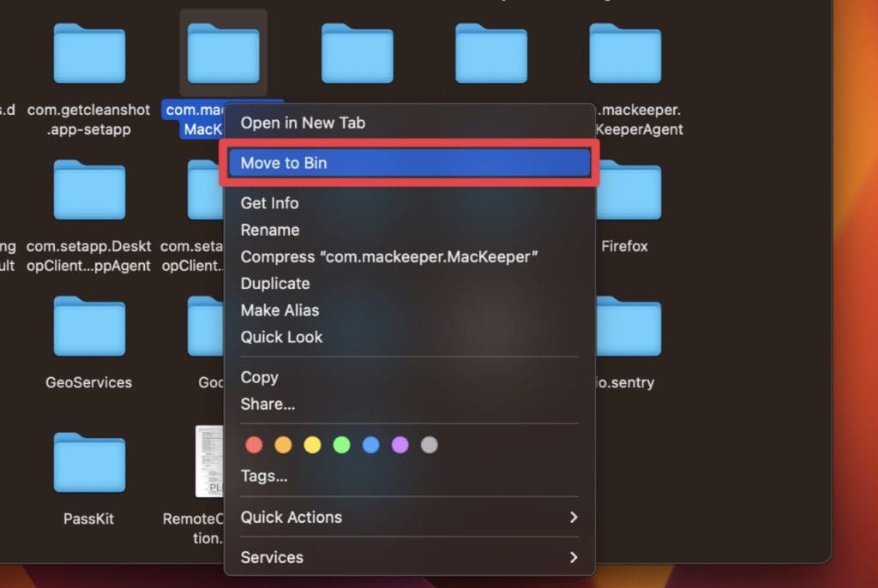This screenshot has height=588, width=878.
Task: Click the mackeeper KeeperAgent folder
Action: 626,53
